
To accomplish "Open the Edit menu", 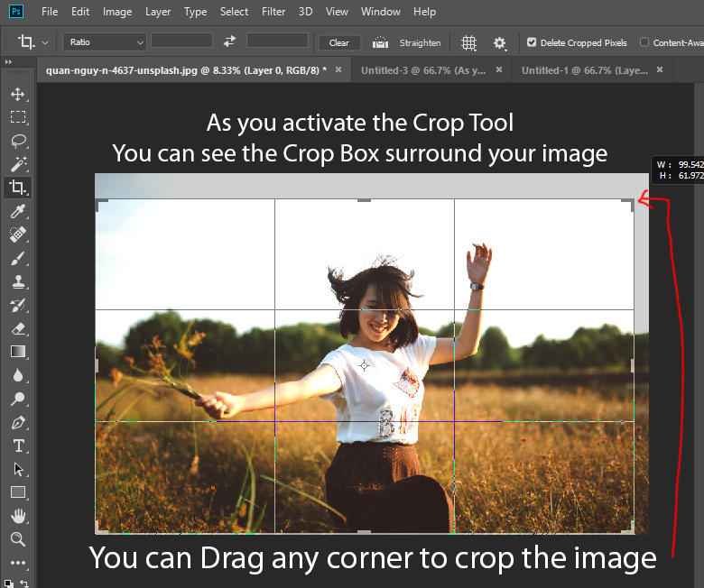I will (x=80, y=12).
